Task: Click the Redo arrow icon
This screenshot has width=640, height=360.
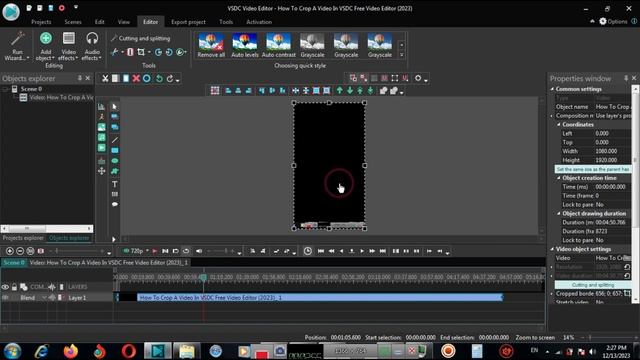Action: click(x=170, y=78)
